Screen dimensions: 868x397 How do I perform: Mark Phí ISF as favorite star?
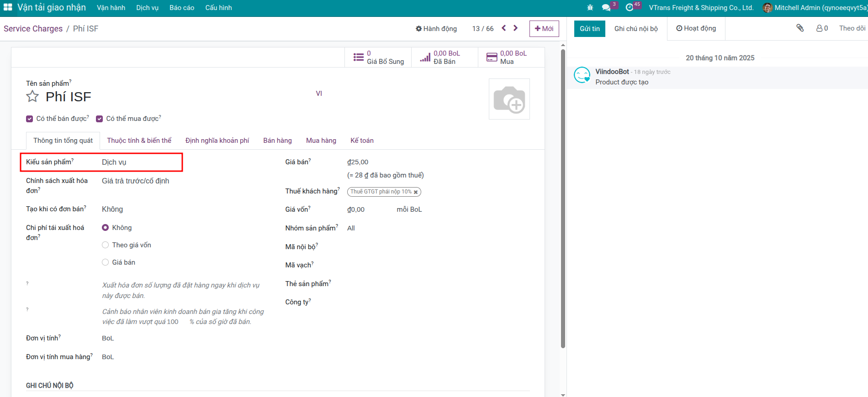coord(32,97)
